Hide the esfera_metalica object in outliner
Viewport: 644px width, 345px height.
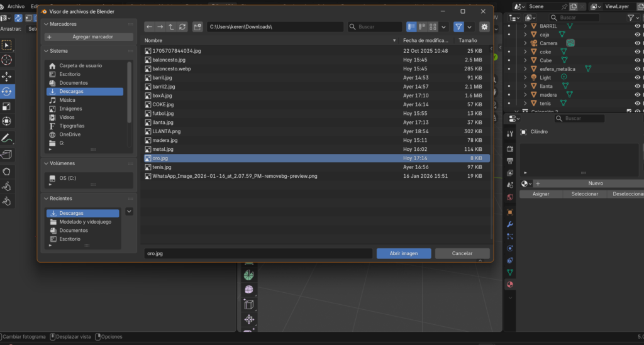(637, 68)
